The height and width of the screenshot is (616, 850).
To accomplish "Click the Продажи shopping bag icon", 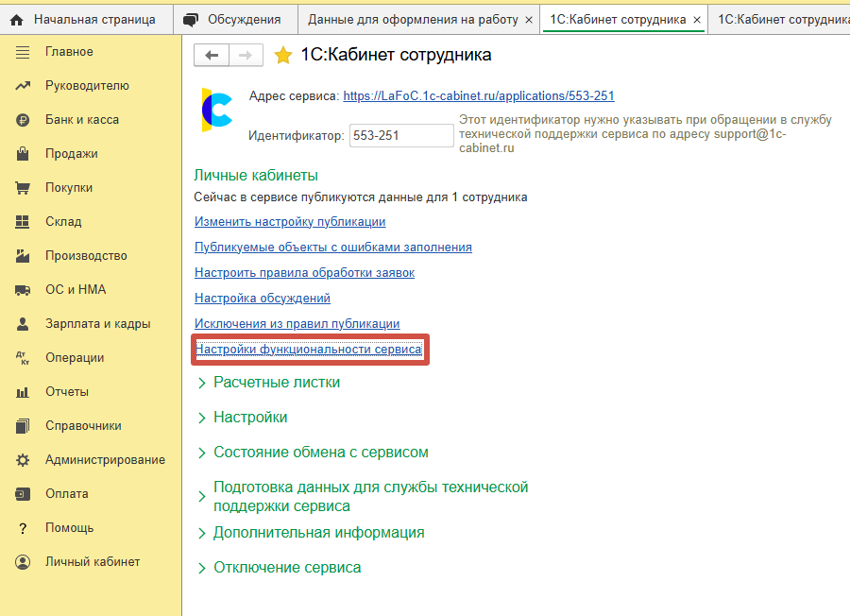I will click(23, 153).
